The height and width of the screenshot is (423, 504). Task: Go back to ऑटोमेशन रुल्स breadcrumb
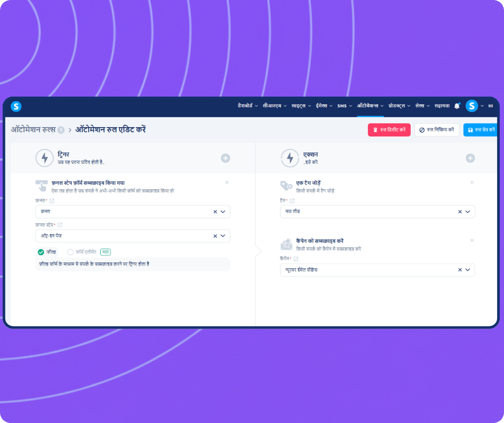33,130
